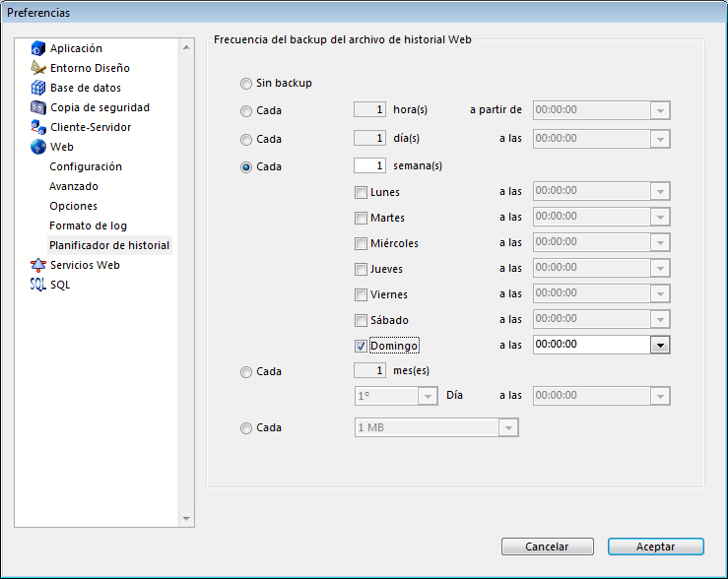The image size is (728, 579).
Task: Open the Domingo time dropdown arrow
Action: point(660,345)
